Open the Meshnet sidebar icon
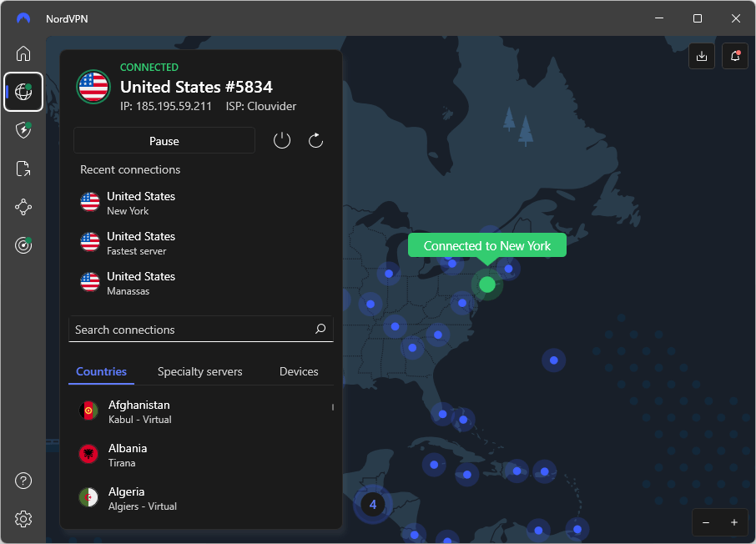The height and width of the screenshot is (544, 756). (x=23, y=208)
